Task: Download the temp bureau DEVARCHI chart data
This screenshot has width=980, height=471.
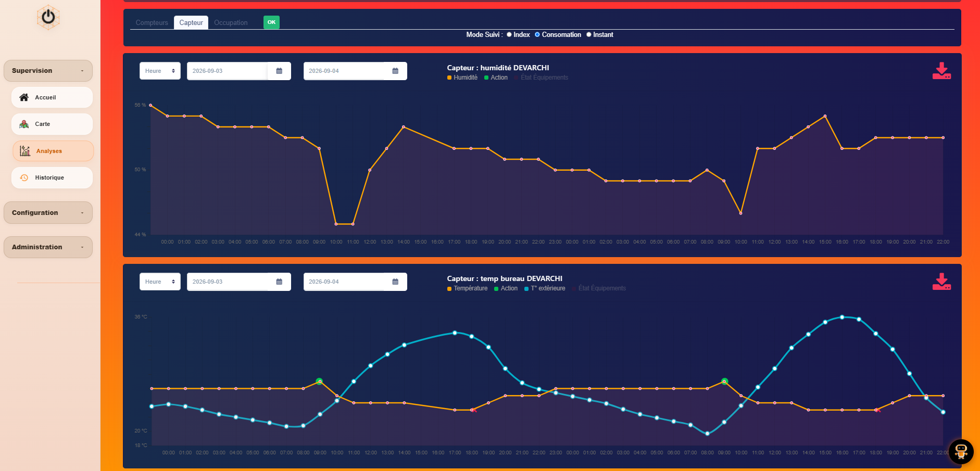Action: [941, 282]
